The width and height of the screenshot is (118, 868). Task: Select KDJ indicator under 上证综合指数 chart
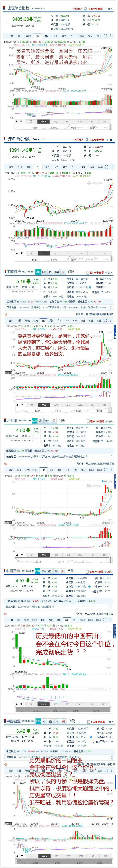56,121
